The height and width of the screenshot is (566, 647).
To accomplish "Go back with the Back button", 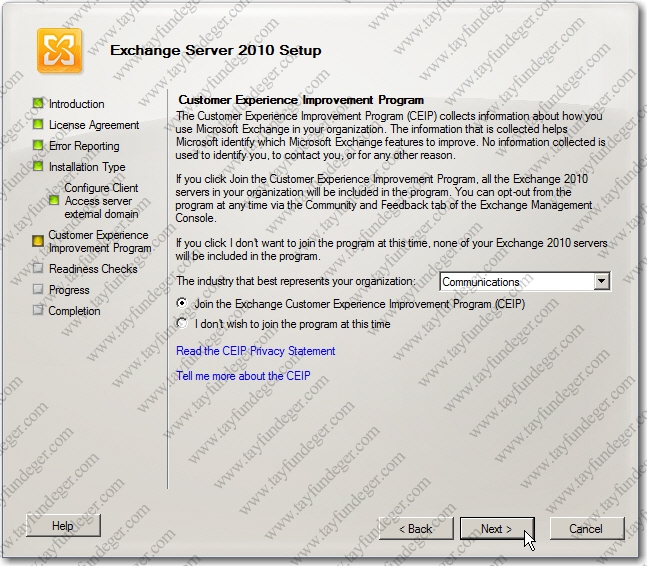I will [x=416, y=528].
